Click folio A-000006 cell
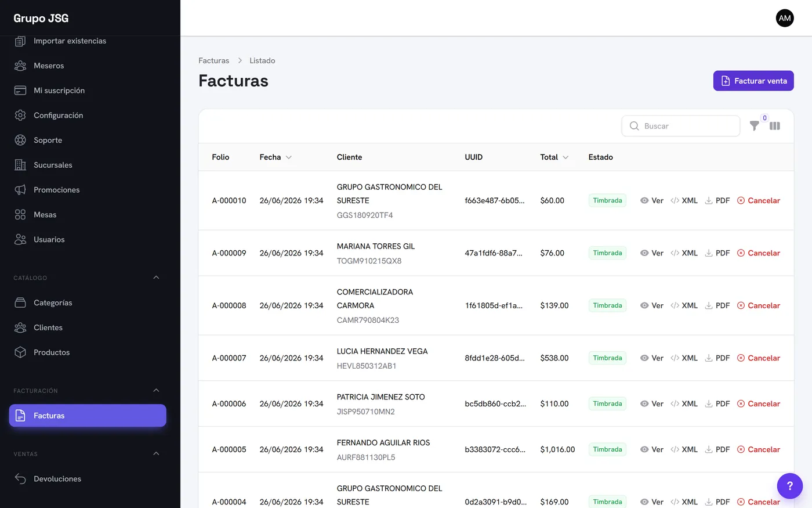This screenshot has height=508, width=812. [x=229, y=403]
